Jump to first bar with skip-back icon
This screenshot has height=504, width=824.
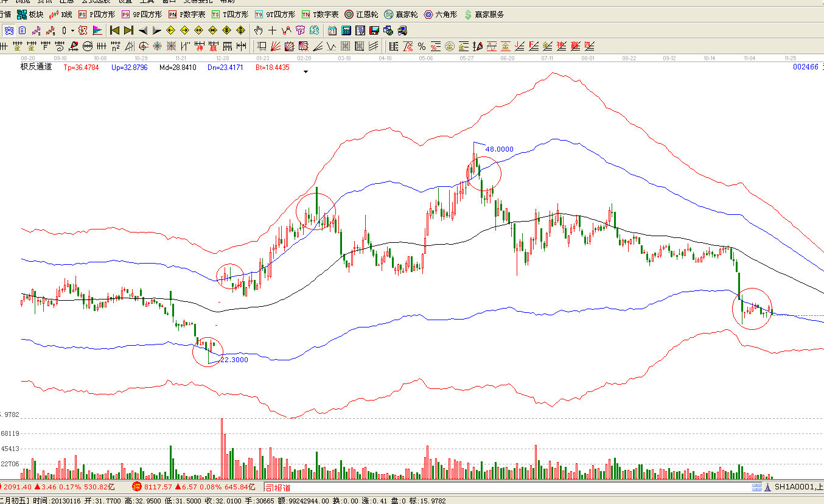(x=114, y=30)
